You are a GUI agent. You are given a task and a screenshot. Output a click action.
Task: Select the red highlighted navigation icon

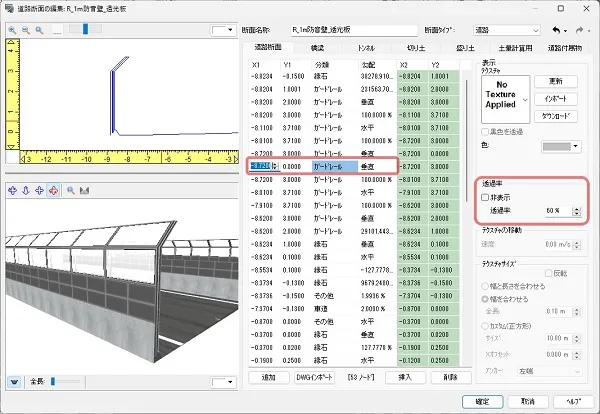(x=52, y=190)
